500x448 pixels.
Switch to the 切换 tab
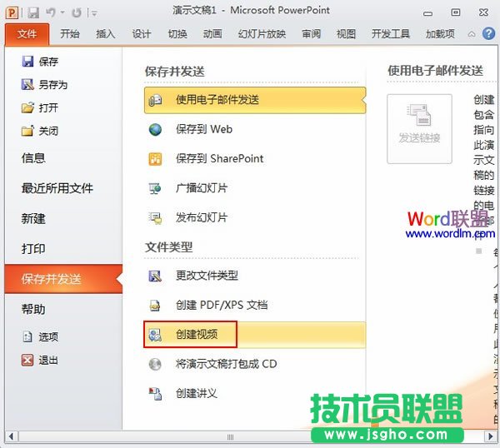[x=177, y=34]
